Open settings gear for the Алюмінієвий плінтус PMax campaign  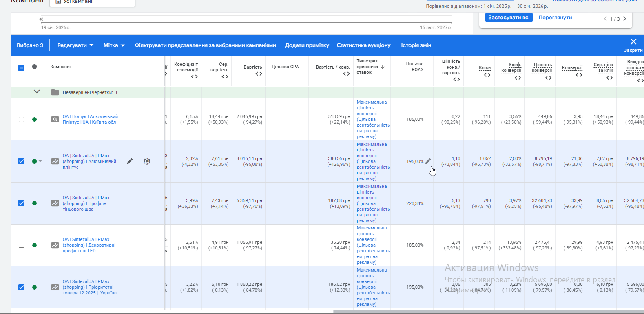click(x=147, y=161)
